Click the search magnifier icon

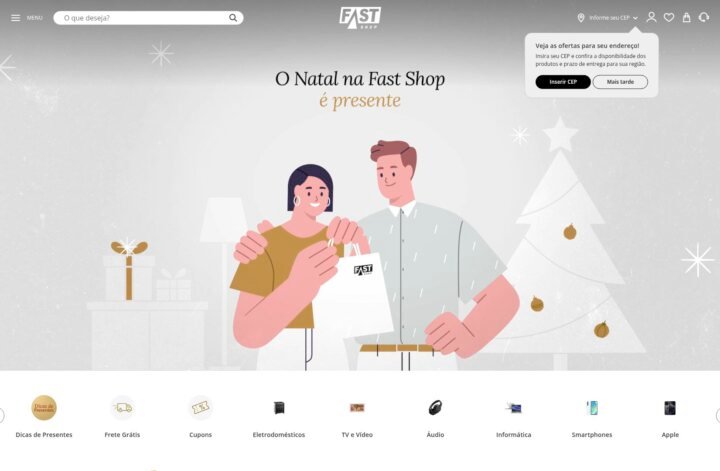(233, 18)
